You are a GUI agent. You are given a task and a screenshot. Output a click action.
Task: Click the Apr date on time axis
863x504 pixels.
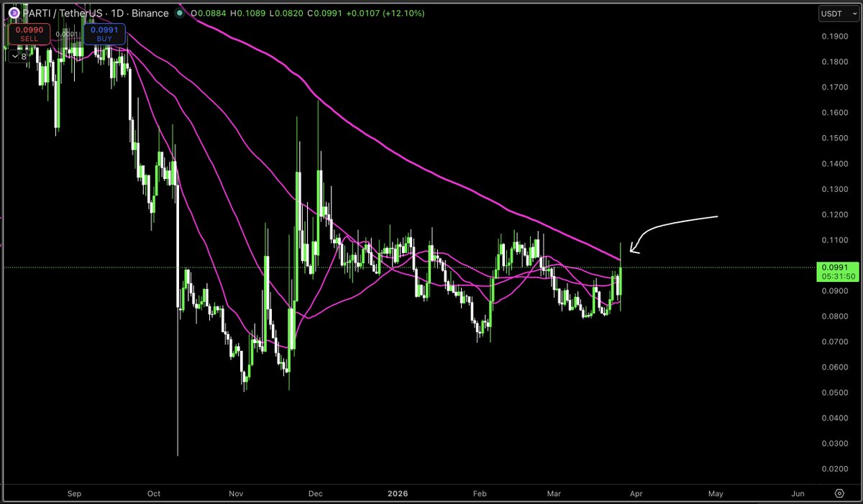click(638, 494)
